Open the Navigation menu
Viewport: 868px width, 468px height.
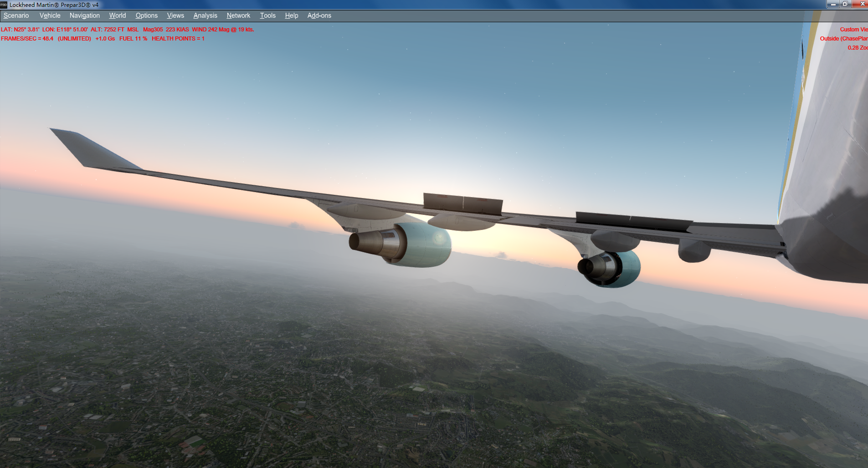(x=84, y=15)
